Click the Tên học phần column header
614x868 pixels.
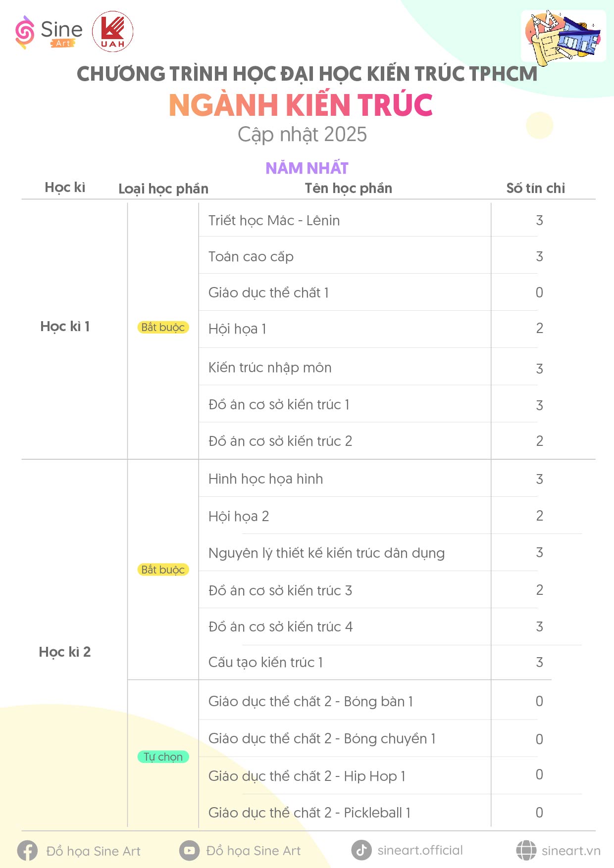[349, 188]
